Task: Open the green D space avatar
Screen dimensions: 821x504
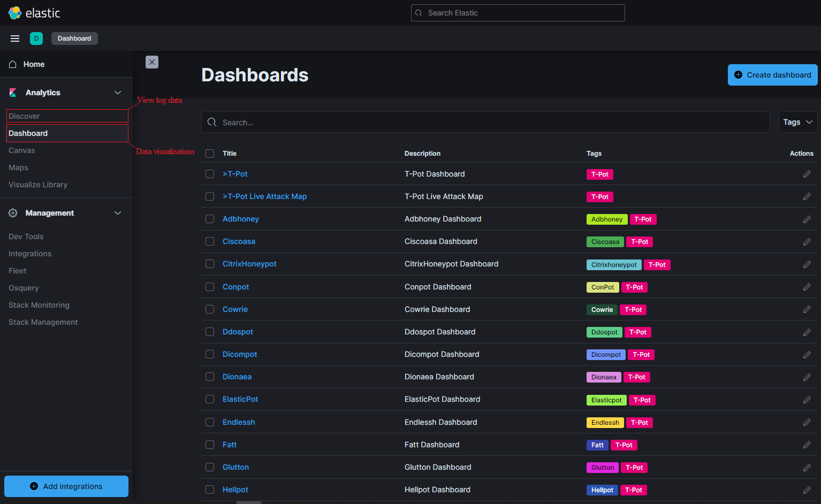Action: [36, 39]
